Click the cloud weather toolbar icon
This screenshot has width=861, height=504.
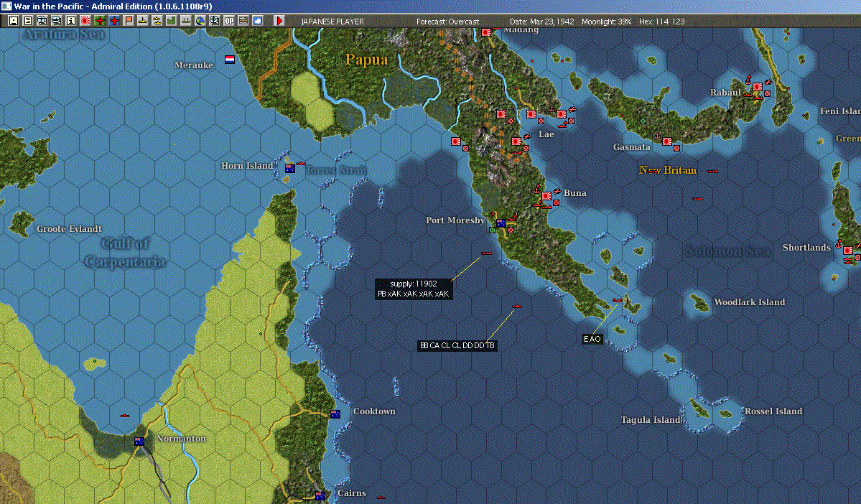pyautogui.click(x=258, y=21)
